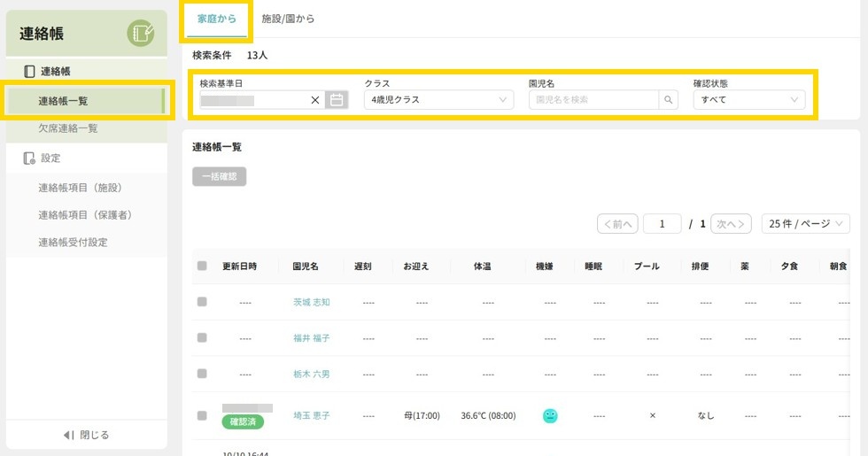Collapse sidebar with 閉じる arrow icon
The width and height of the screenshot is (868, 456).
(x=69, y=435)
